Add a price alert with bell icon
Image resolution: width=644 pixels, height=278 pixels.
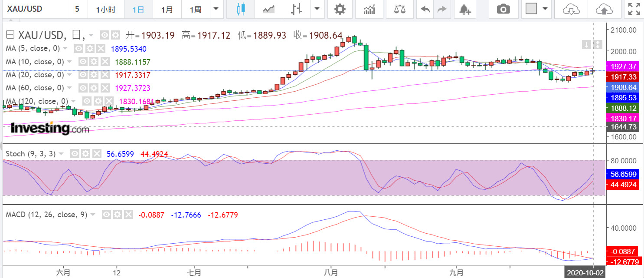(465, 9)
